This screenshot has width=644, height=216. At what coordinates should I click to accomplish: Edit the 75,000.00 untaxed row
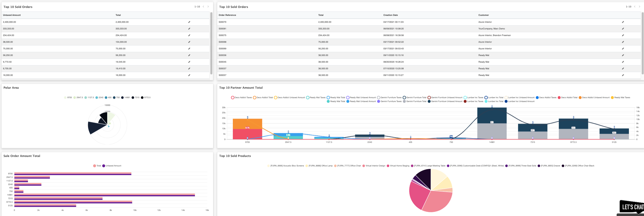click(x=189, y=49)
